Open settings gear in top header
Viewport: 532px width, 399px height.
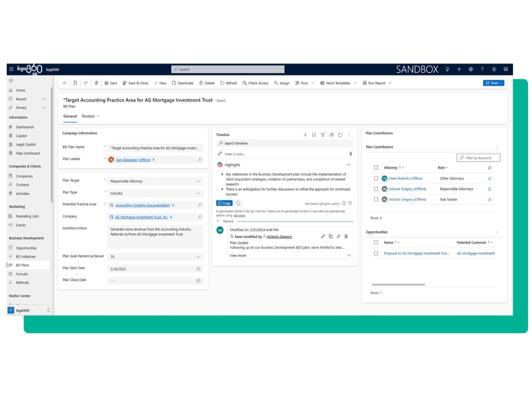(471, 69)
